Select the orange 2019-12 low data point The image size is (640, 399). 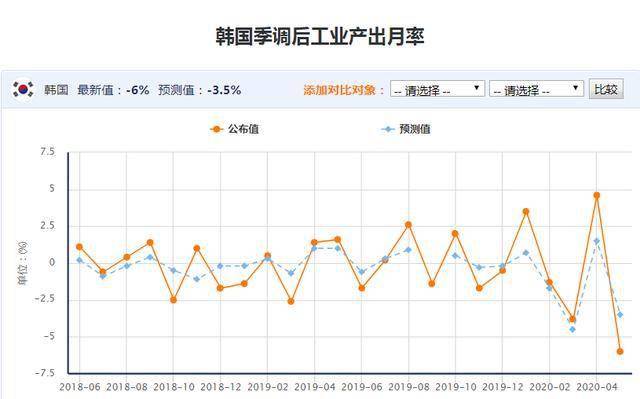(x=502, y=270)
